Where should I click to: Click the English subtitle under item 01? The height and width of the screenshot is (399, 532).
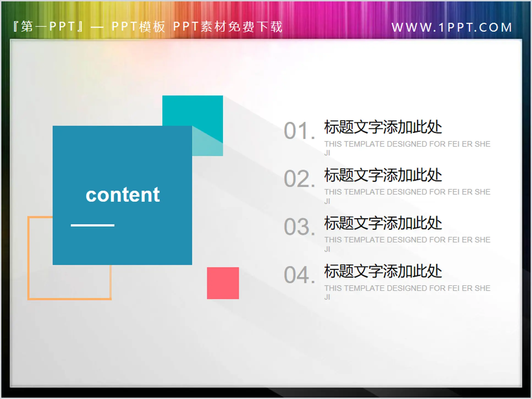coord(407,148)
